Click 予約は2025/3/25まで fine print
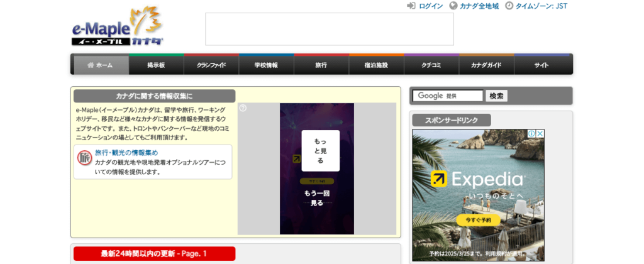Image resolution: width=644 pixels, height=264 pixels. click(477, 254)
